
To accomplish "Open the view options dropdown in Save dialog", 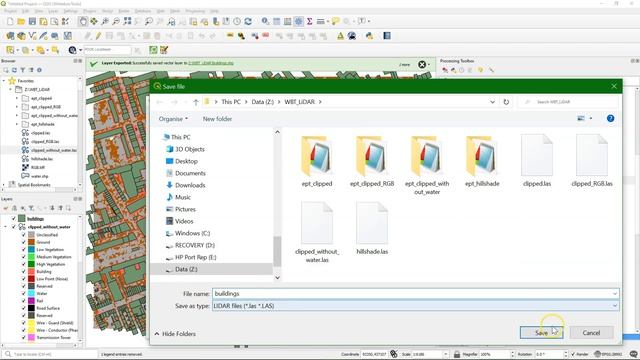I will coord(591,118).
